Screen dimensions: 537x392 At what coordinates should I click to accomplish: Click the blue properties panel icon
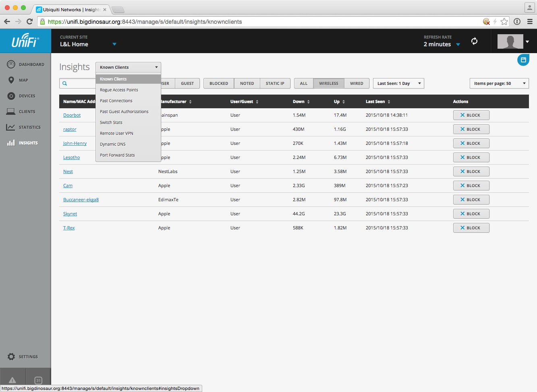click(x=523, y=60)
